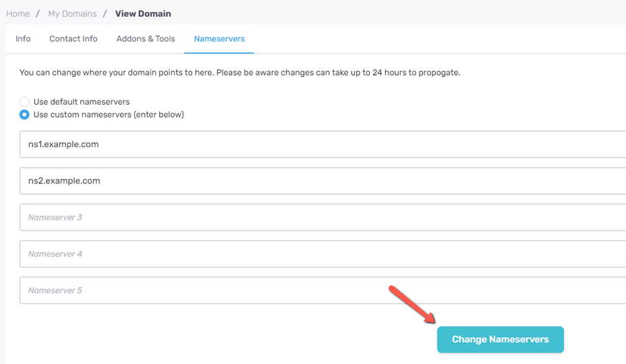The width and height of the screenshot is (626, 364).
Task: Switch to the Info tab
Action: pyautogui.click(x=23, y=39)
